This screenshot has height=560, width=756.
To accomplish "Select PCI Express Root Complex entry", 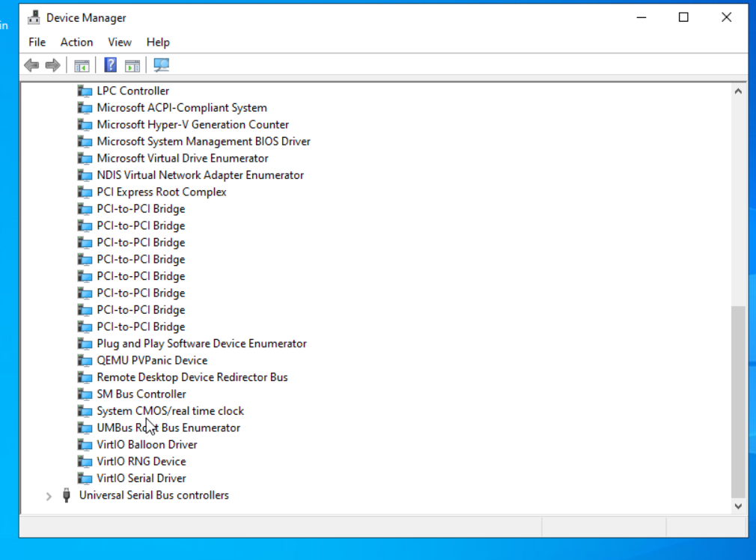I will pyautogui.click(x=162, y=192).
